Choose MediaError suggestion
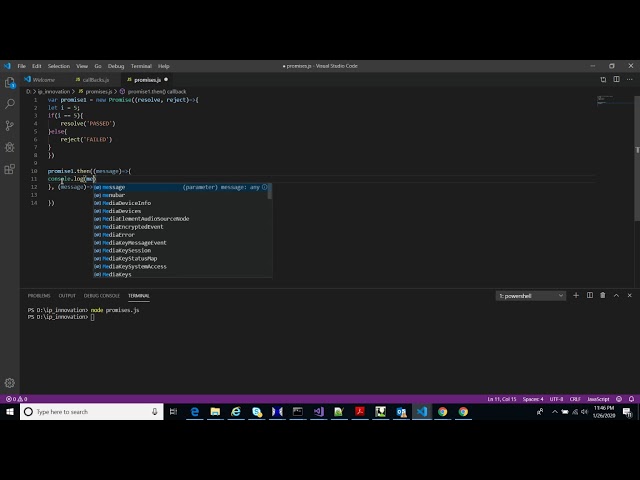The image size is (640, 480). [182, 235]
